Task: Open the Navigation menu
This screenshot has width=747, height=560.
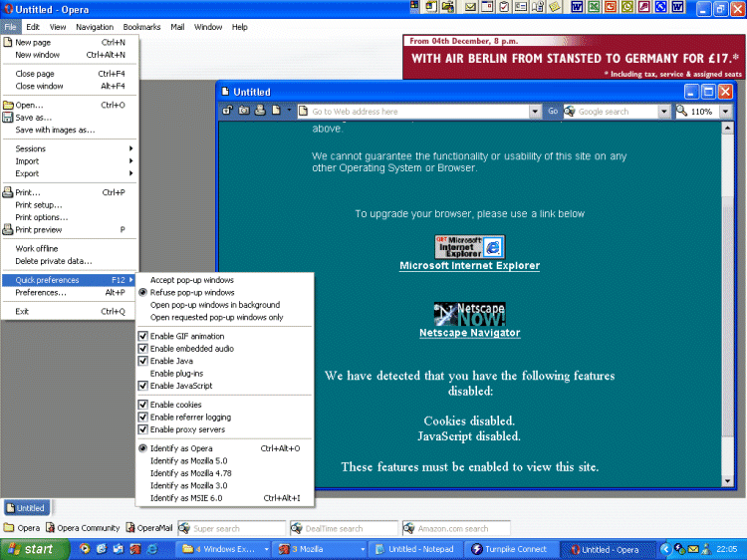Action: [95, 27]
